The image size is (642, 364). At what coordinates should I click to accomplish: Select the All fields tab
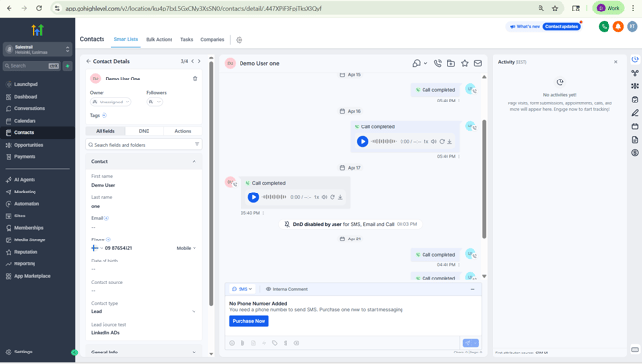coord(105,131)
